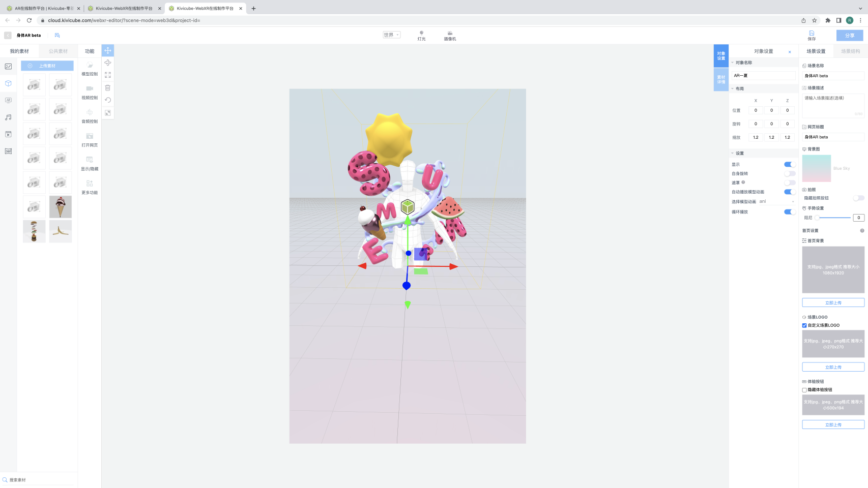Open the 360 panorama assets icon
This screenshot has width=868, height=488.
point(8,151)
